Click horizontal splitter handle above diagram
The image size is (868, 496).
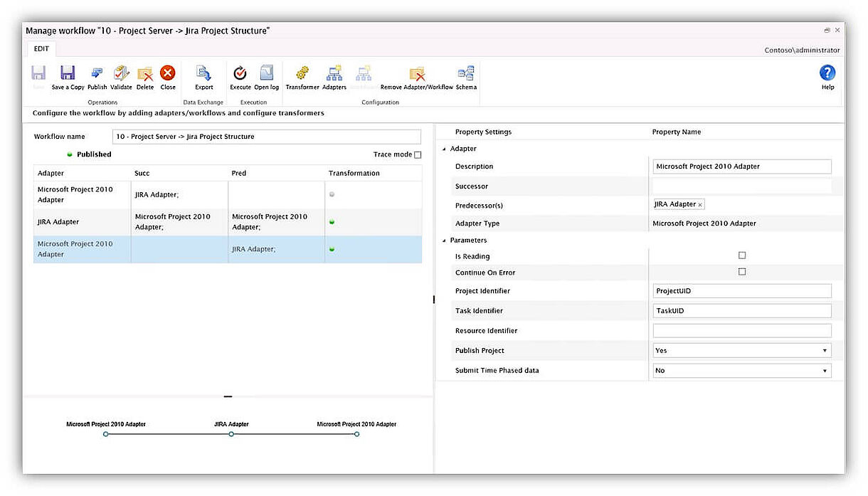(x=228, y=396)
